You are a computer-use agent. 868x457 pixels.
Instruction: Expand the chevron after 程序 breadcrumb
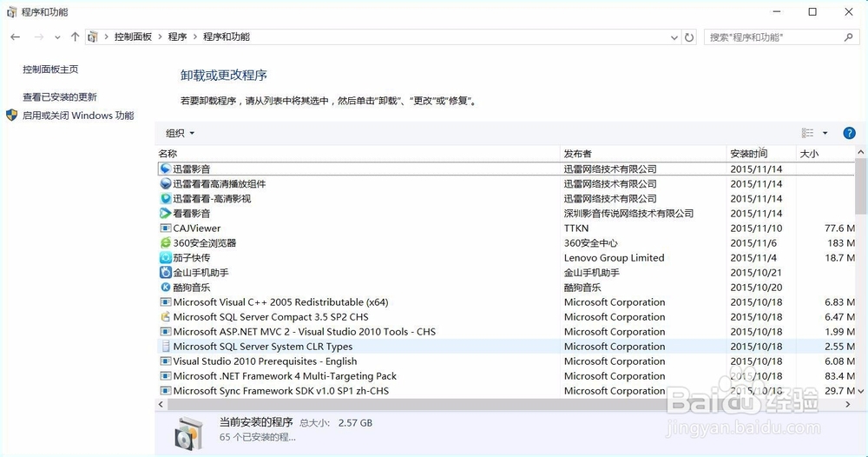[x=194, y=37]
